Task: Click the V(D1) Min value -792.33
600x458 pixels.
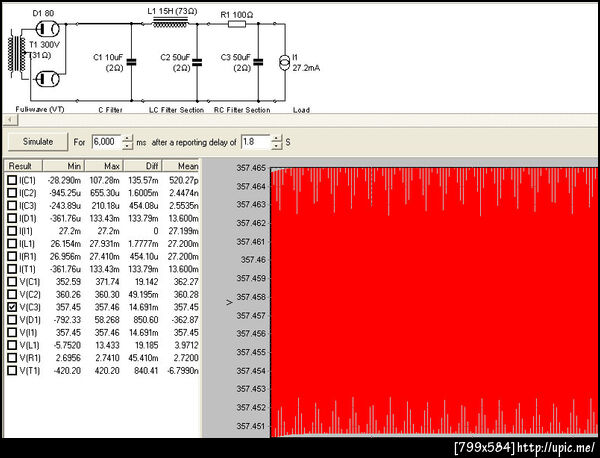Action: coord(67,320)
